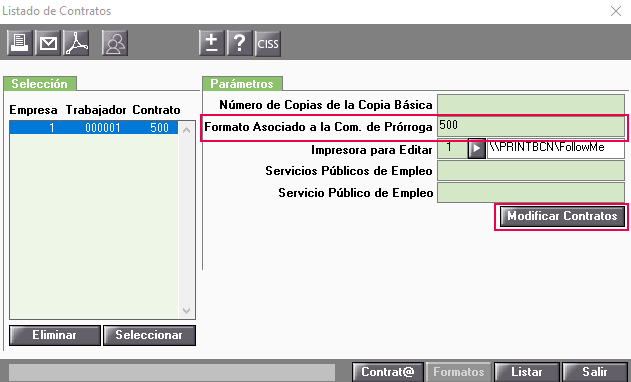Screen dimensions: 631x382
Task: Switch to the Parámetros tab
Action: (242, 84)
